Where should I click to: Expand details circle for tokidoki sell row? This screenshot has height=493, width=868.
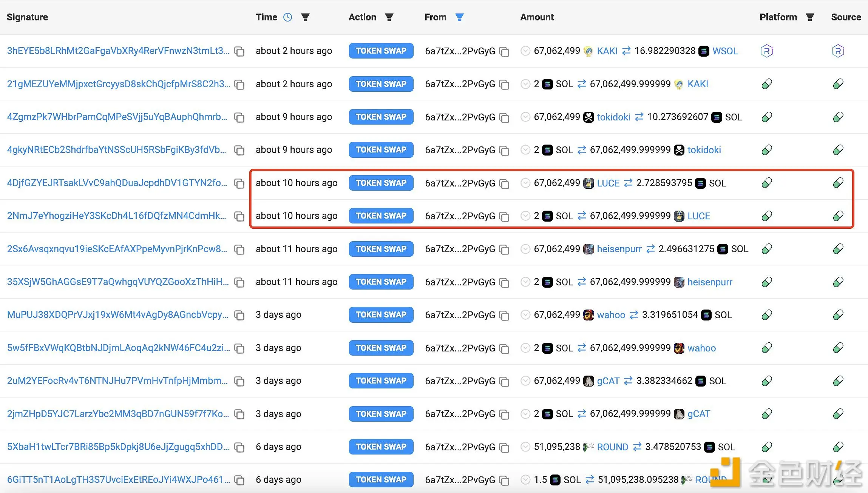(525, 117)
